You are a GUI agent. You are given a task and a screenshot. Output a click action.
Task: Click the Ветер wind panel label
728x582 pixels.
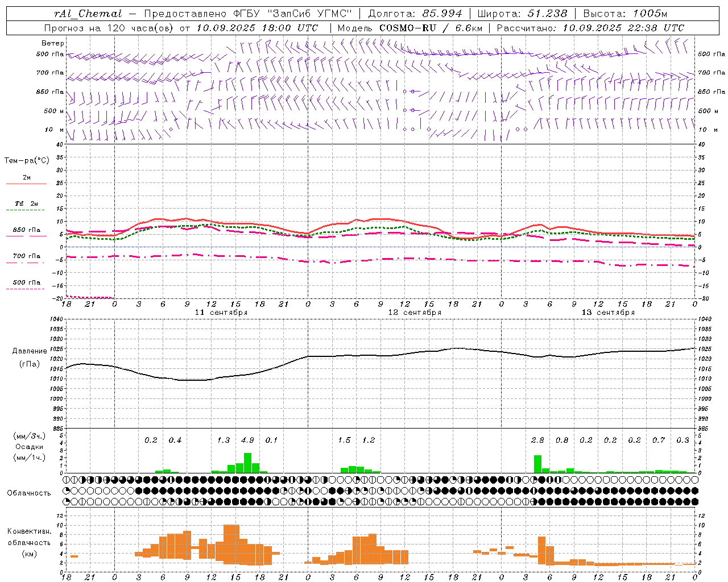tap(53, 43)
